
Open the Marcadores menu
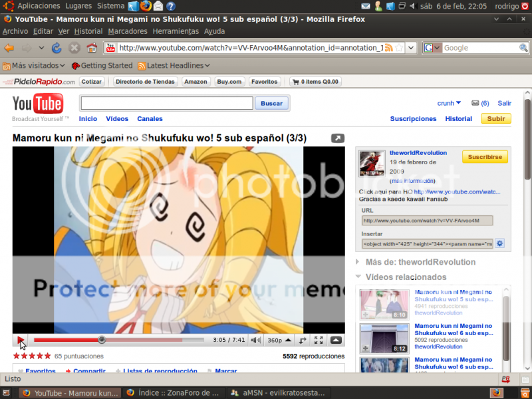coord(128,31)
